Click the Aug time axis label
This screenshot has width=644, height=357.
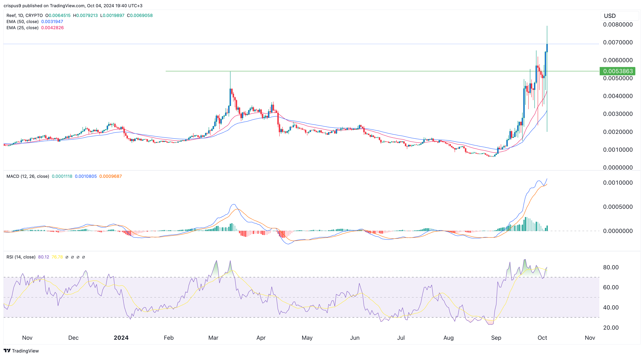[448, 338]
